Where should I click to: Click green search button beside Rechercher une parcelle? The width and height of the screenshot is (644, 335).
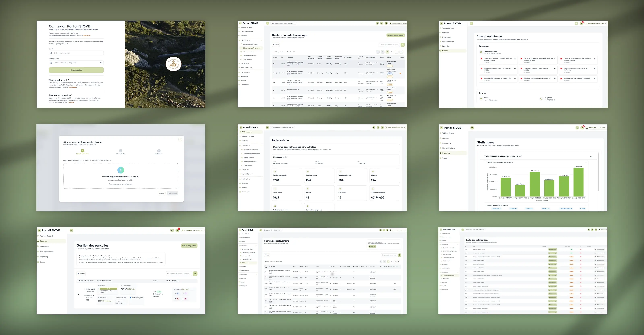(195, 274)
